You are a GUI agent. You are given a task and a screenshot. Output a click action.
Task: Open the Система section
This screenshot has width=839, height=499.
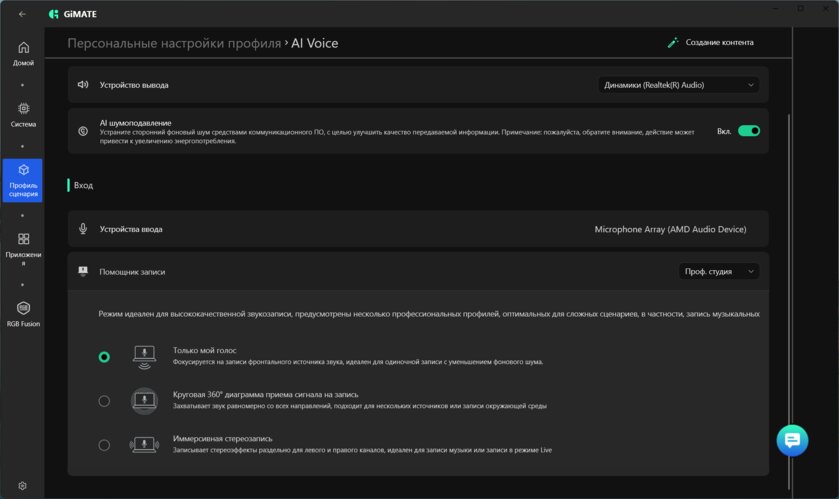(23, 115)
